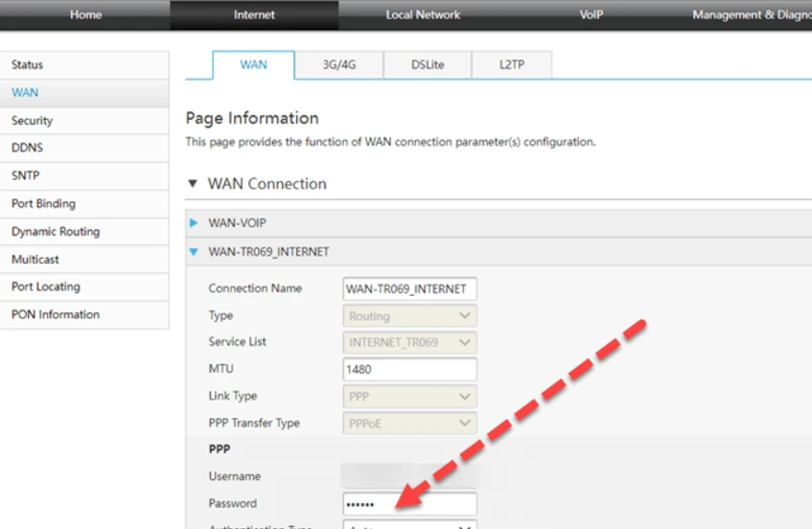812x529 pixels.
Task: Open DDNS sidebar page
Action: [84, 148]
